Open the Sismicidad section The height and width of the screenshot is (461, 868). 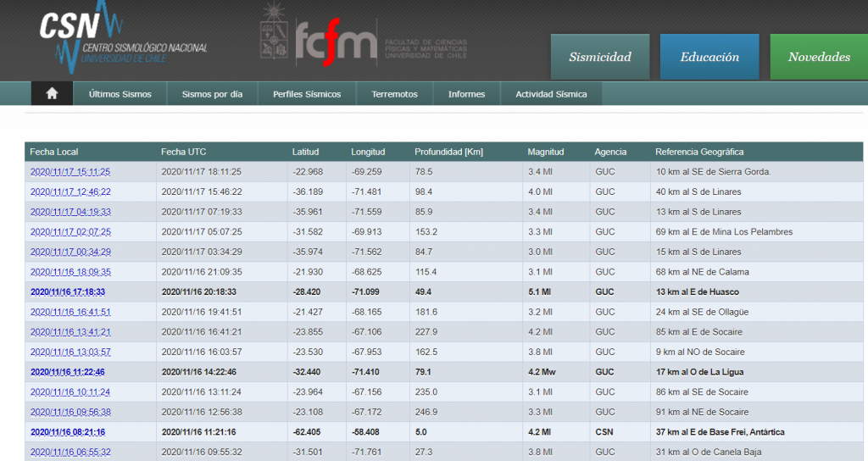(600, 57)
